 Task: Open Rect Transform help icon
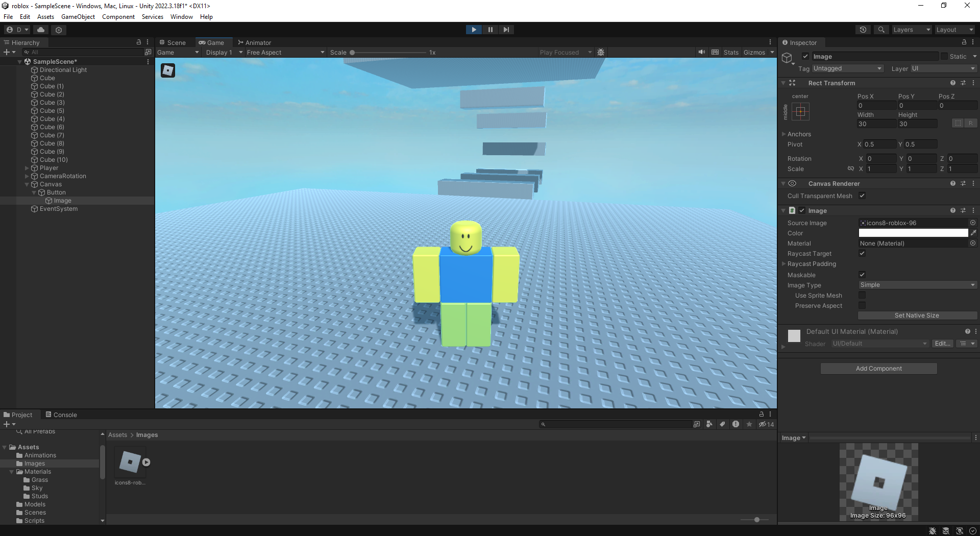(x=952, y=83)
